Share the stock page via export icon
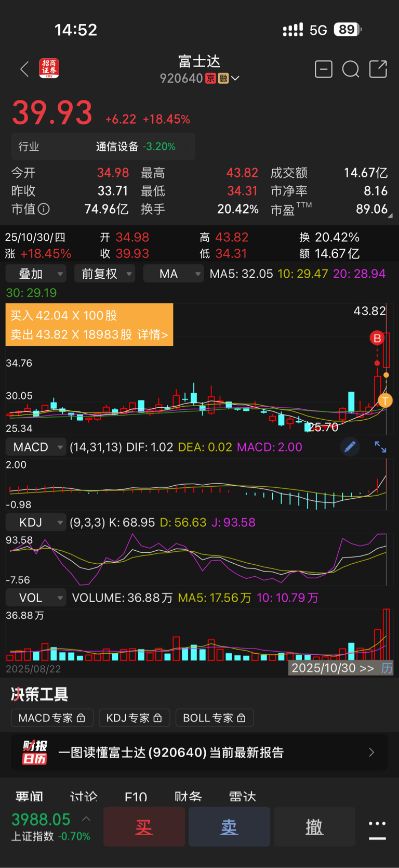The image size is (399, 868). pos(378,69)
